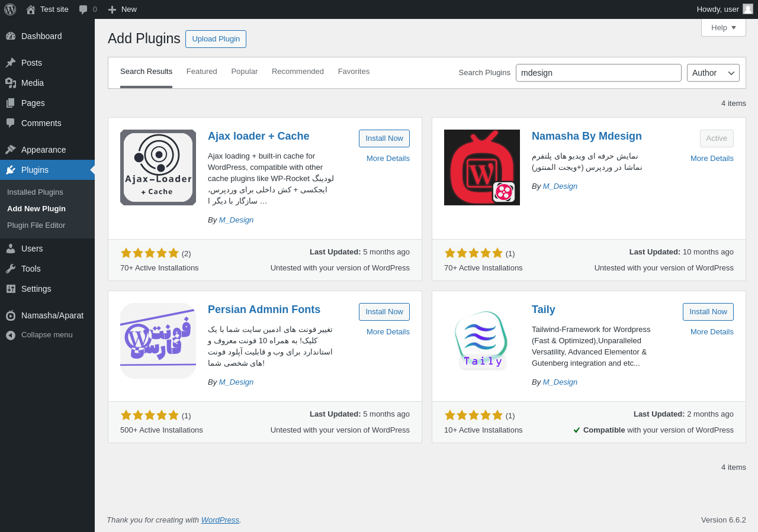
Task: Open the Tools wrench icon in sidebar
Action: (11, 269)
